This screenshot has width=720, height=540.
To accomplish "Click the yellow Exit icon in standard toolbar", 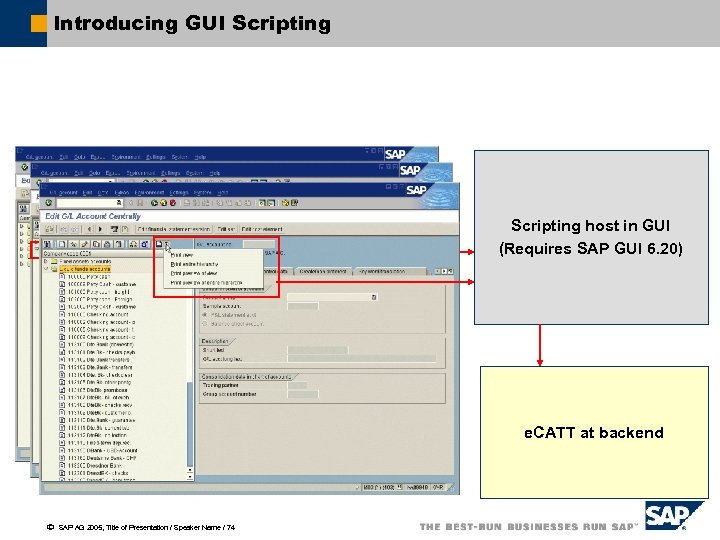I will [x=163, y=203].
